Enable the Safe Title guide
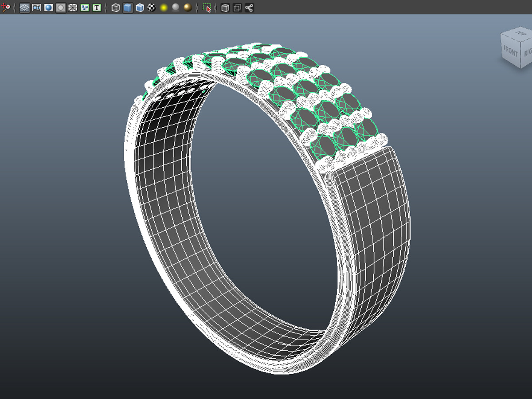This screenshot has width=532, height=399. (97, 8)
